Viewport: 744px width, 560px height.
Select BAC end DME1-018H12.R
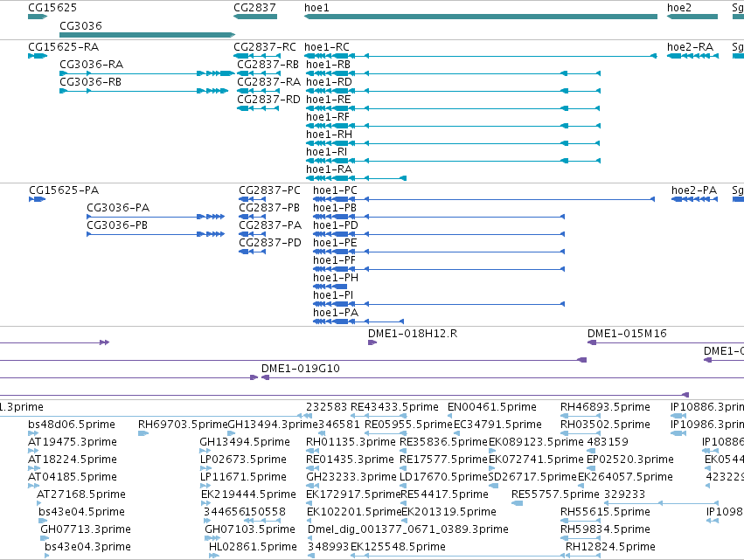pos(413,334)
